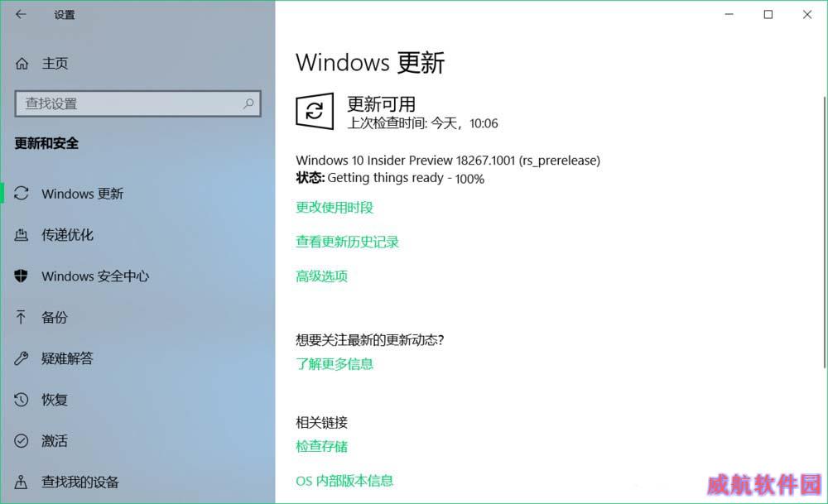Click the 传递优化 icon in sidebar
This screenshot has width=828, height=504.
tap(22, 234)
